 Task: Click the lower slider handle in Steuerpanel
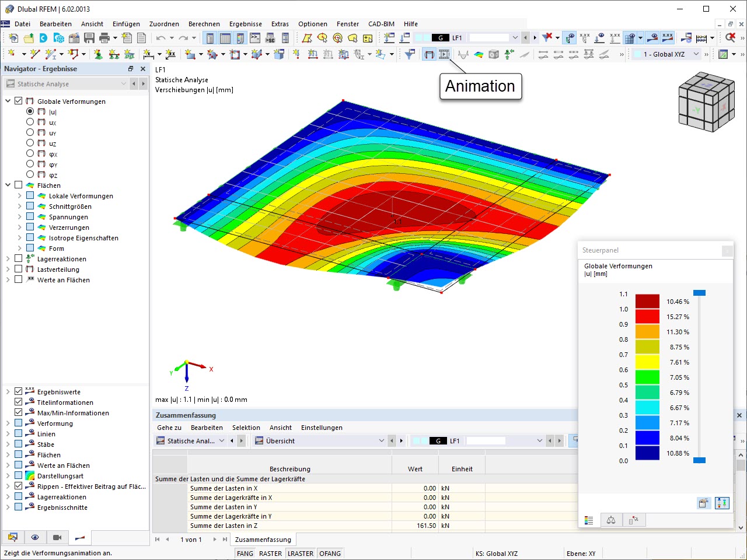(x=699, y=460)
